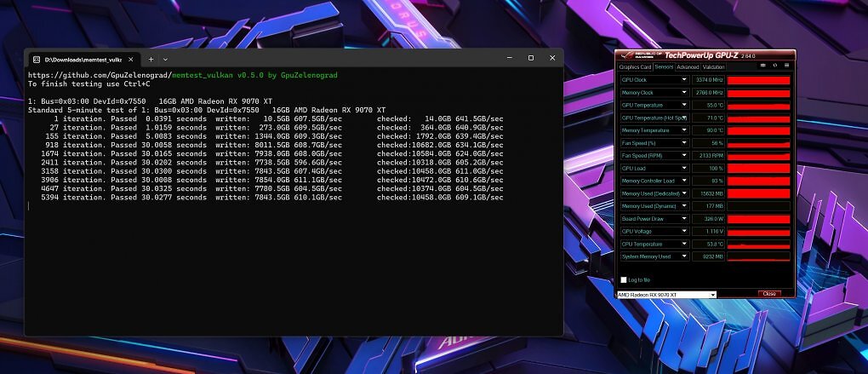868x374 pixels.
Task: Open the AMD Radeon RX 9070 XT selector
Action: [666, 295]
